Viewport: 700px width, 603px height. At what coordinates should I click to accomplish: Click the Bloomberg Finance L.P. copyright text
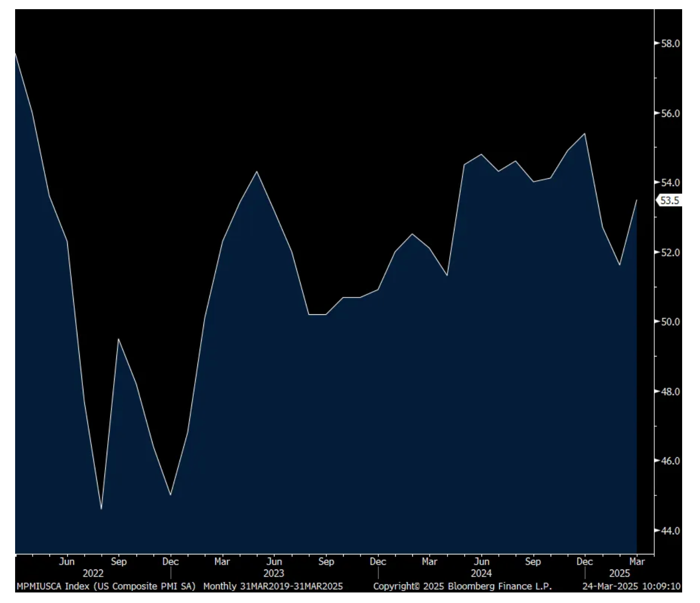pyautogui.click(x=462, y=587)
